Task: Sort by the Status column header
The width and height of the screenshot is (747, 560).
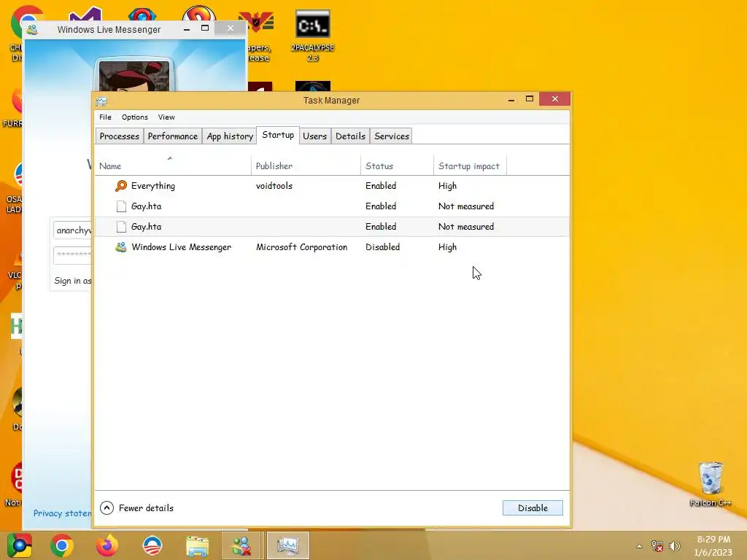Action: (398, 166)
